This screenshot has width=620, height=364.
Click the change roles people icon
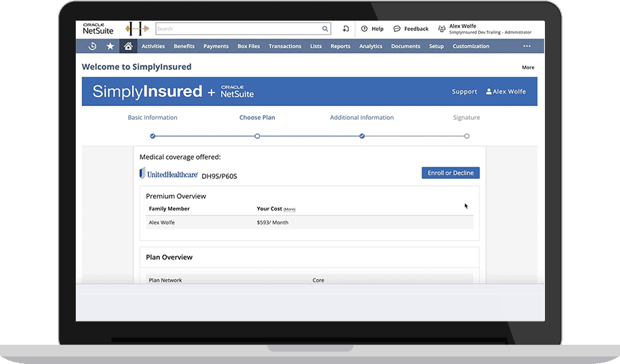pos(442,29)
